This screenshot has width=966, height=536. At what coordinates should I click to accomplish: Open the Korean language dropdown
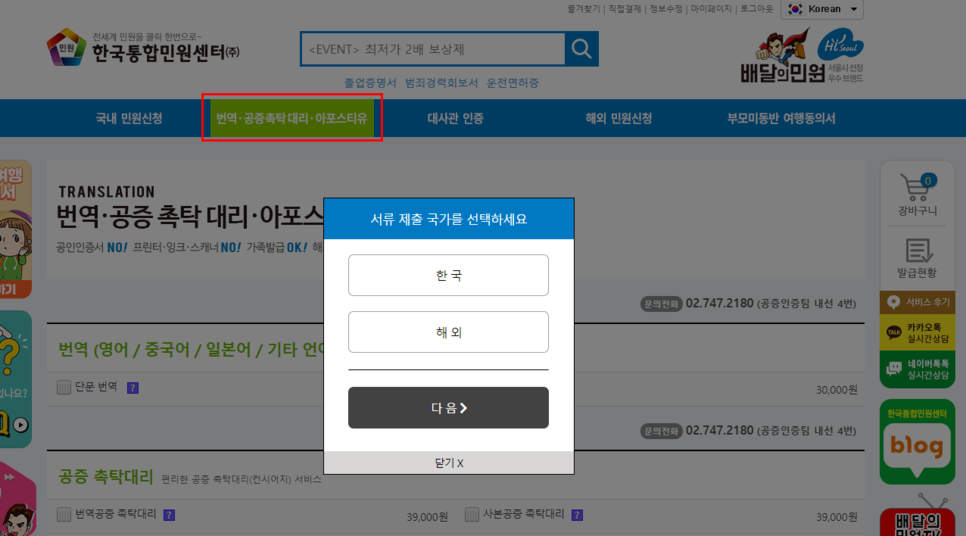coord(822,9)
